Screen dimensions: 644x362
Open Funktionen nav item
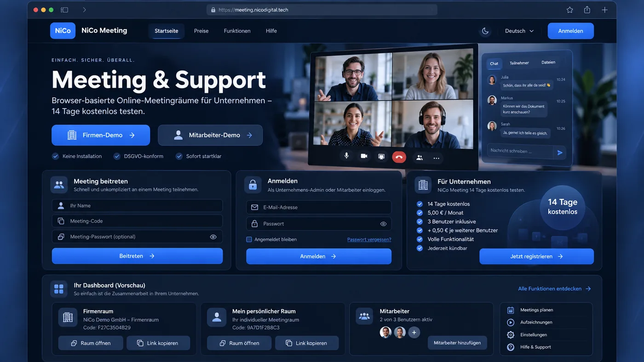point(237,31)
